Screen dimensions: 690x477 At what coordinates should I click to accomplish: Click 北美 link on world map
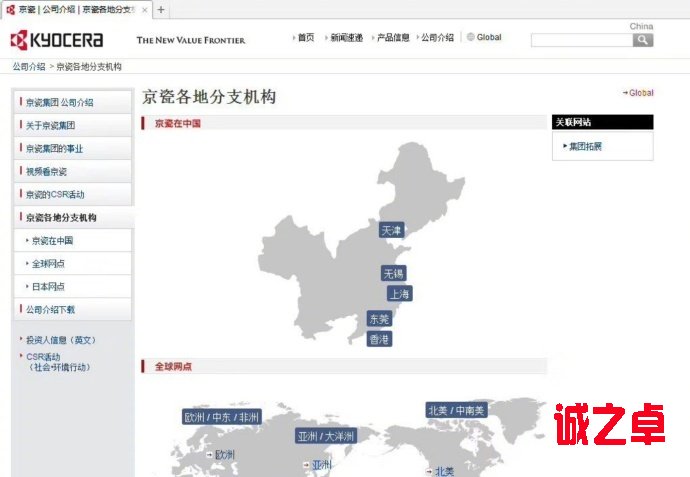point(444,471)
